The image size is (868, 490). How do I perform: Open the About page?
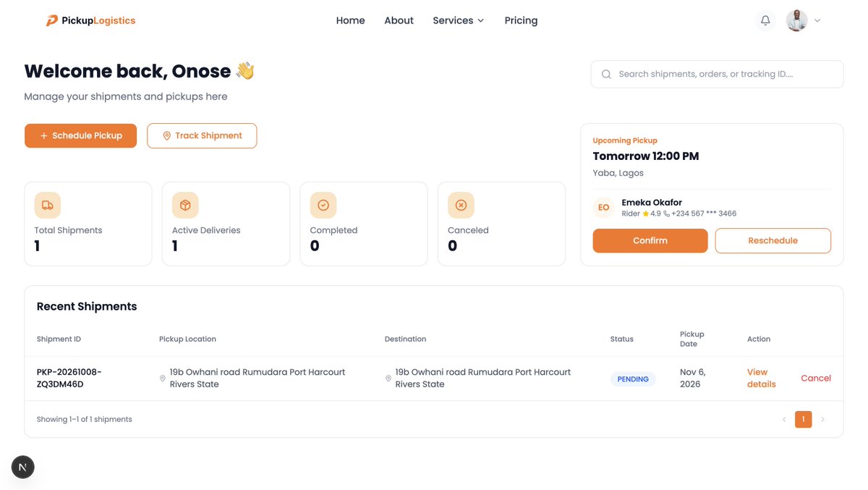(399, 20)
